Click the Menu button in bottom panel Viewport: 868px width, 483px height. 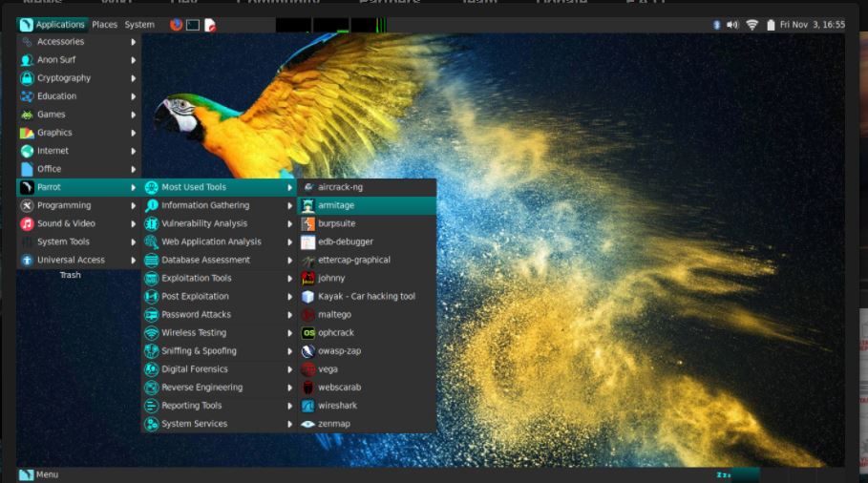click(x=39, y=474)
